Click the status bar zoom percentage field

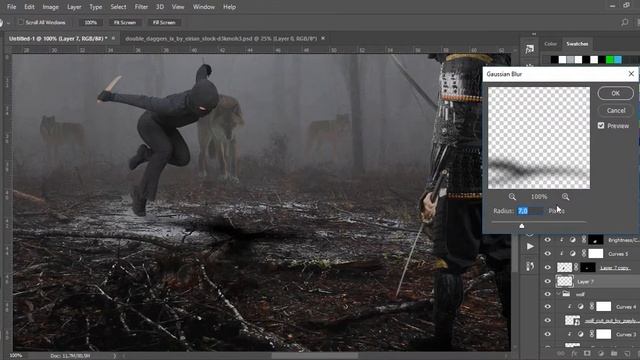[16, 356]
